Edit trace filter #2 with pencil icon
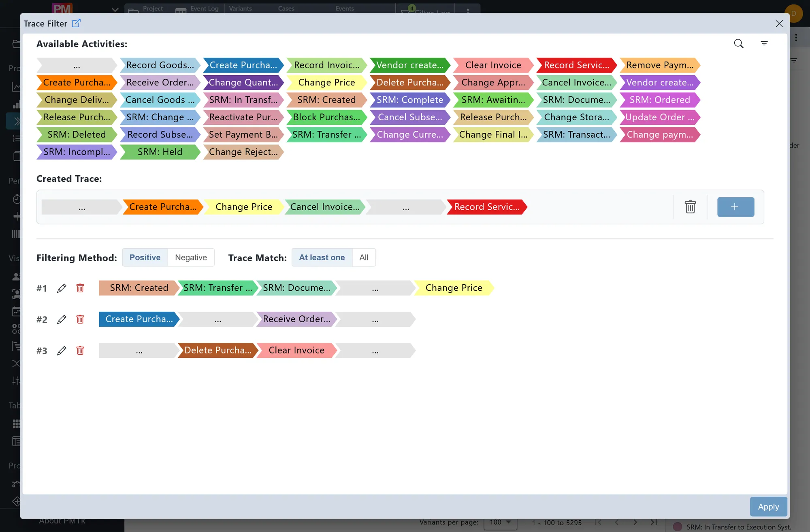 [x=62, y=319]
